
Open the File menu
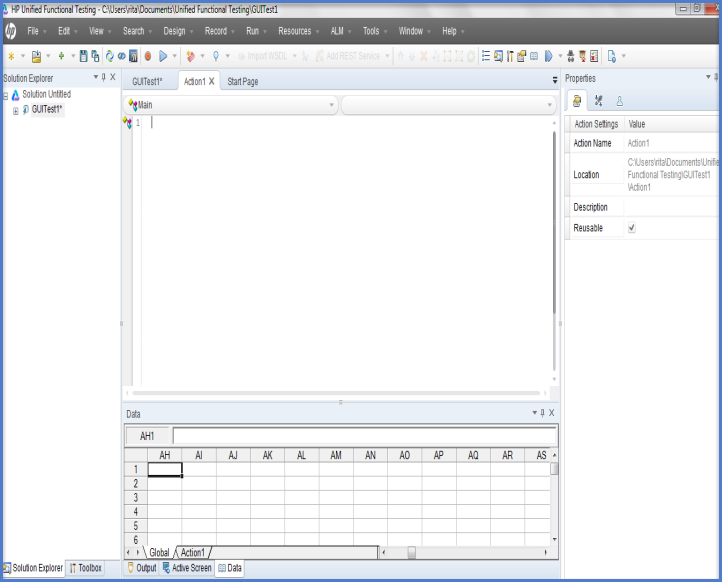pos(33,31)
